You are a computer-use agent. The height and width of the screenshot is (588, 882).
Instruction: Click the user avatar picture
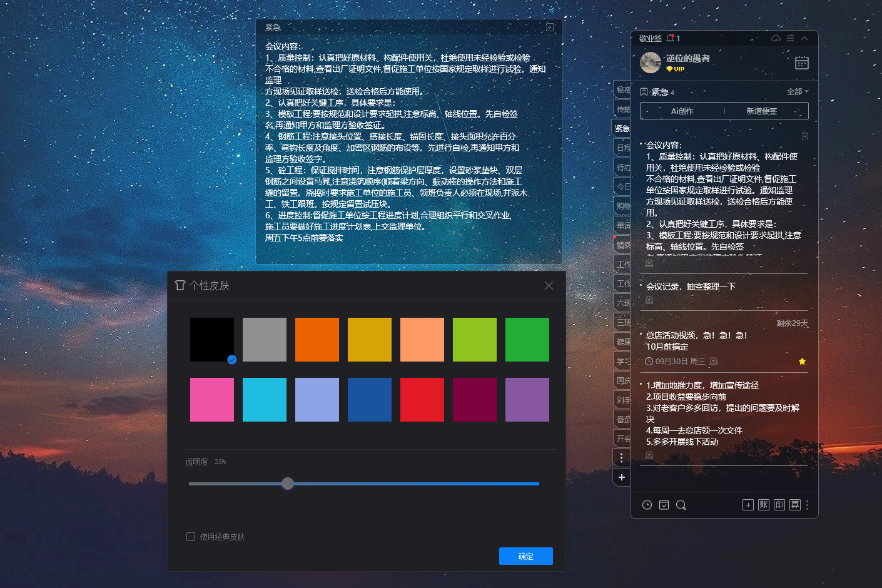(x=651, y=63)
